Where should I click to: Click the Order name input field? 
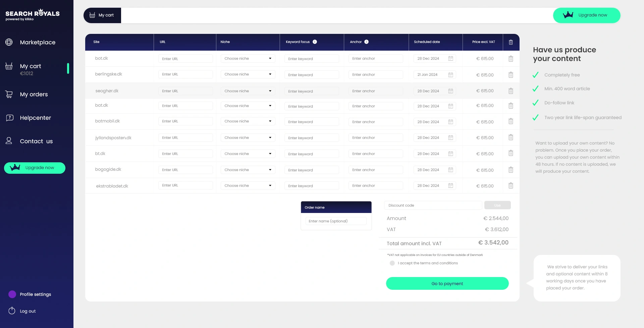[x=336, y=221]
